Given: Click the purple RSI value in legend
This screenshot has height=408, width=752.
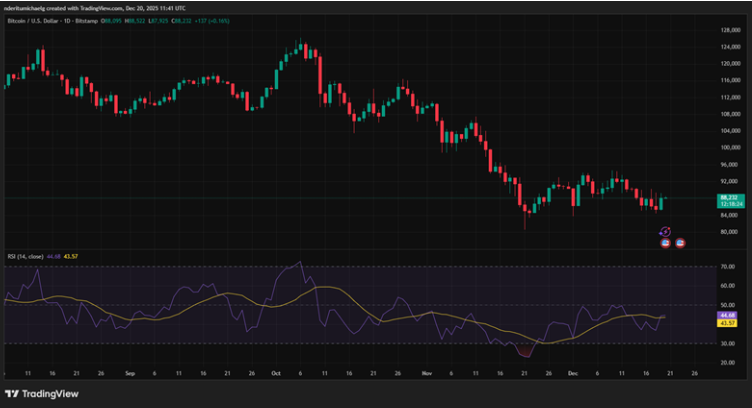Looking at the screenshot, I should (55, 257).
